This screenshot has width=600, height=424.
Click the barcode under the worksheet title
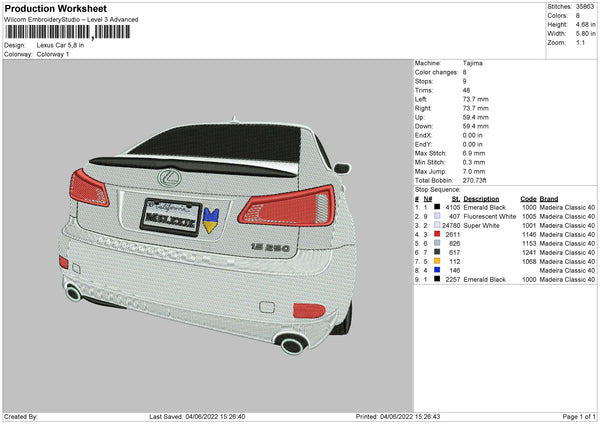coord(68,32)
